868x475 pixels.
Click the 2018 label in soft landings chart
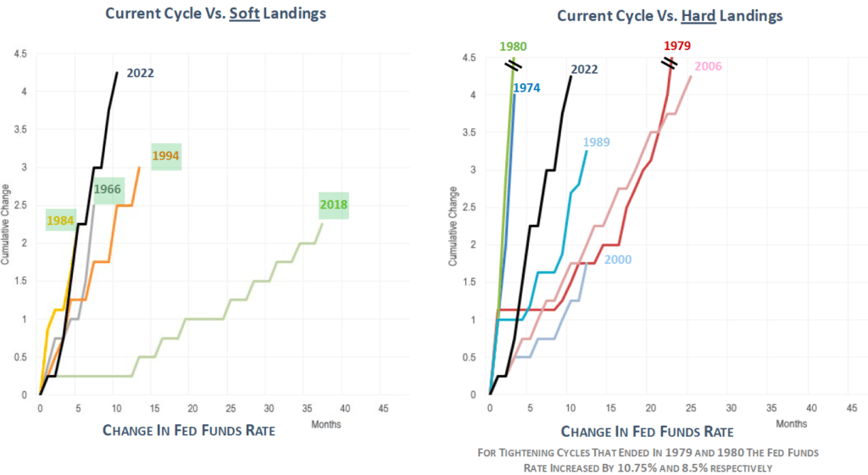[333, 204]
